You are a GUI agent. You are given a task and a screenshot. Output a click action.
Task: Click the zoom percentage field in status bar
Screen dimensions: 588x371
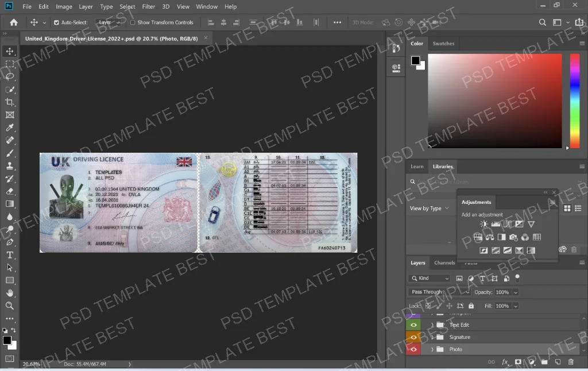point(32,364)
